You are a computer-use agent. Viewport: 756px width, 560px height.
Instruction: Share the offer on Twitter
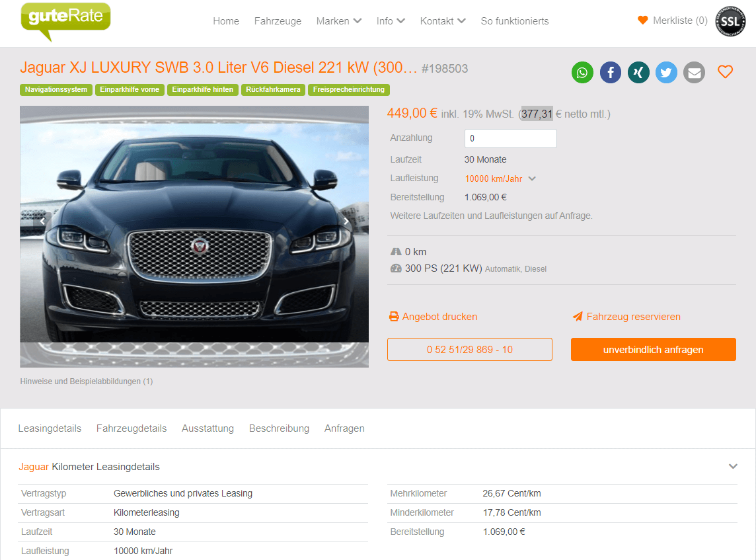[666, 73]
